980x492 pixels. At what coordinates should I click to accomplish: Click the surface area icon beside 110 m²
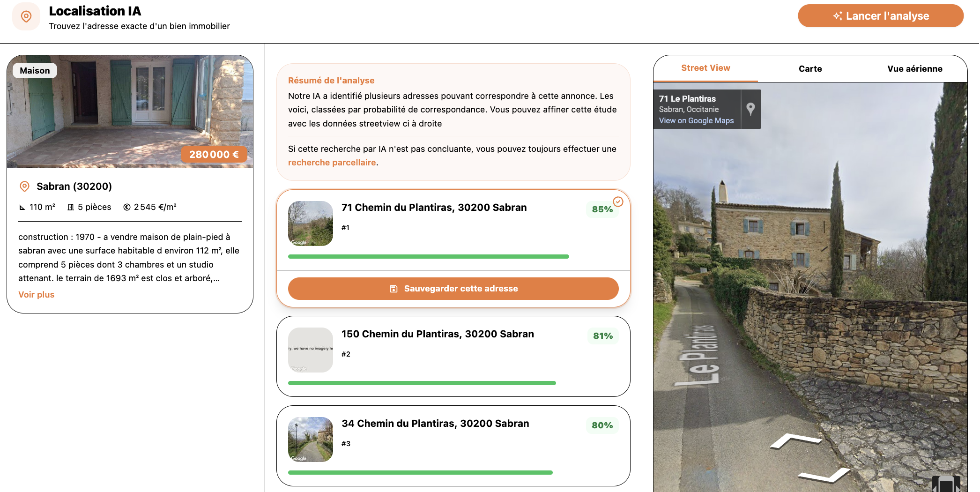(22, 207)
